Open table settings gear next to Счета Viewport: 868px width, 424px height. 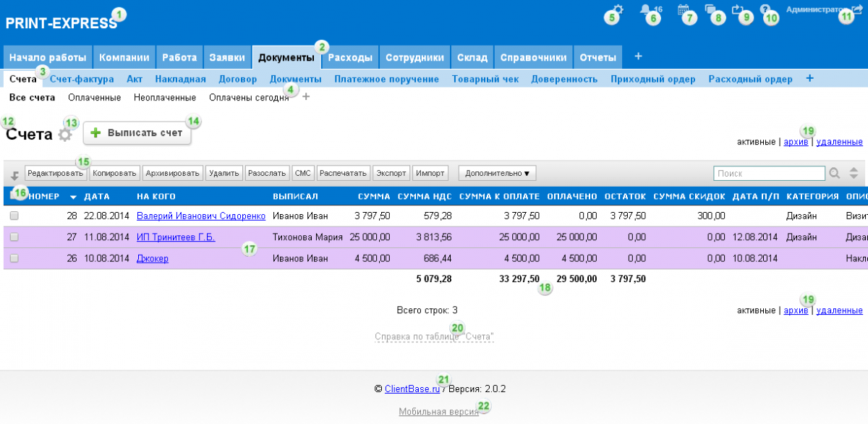tap(65, 135)
